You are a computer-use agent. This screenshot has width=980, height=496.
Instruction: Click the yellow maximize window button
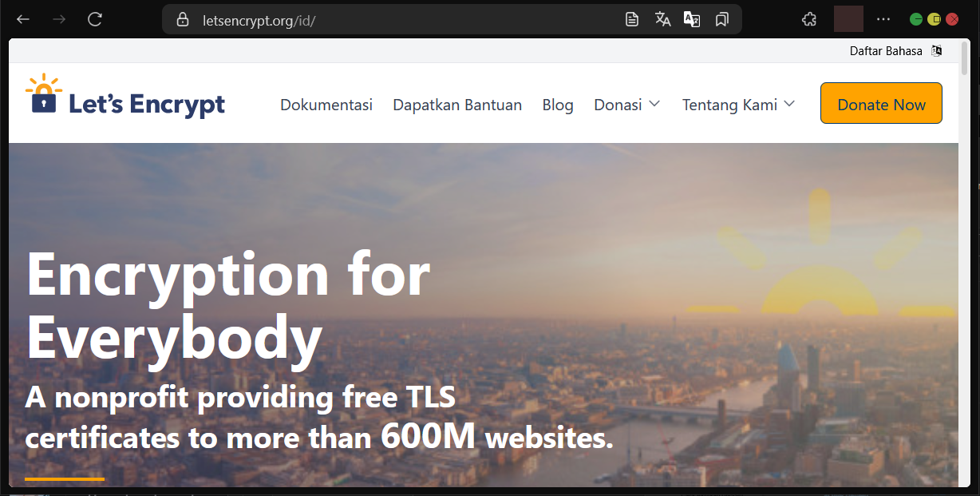934,19
